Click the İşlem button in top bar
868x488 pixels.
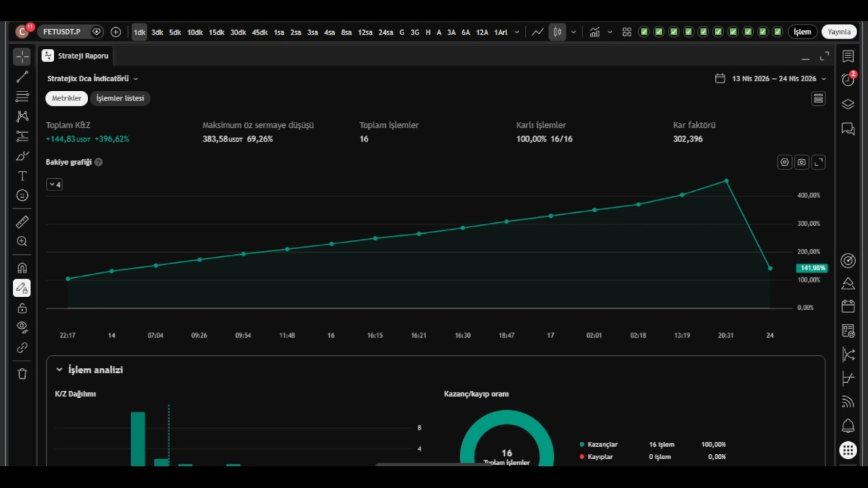802,32
